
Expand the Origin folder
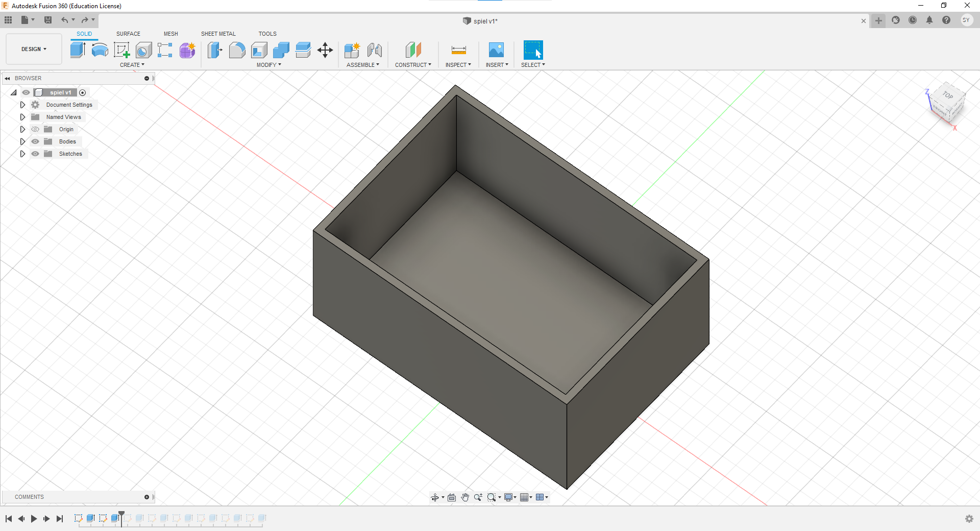point(22,129)
